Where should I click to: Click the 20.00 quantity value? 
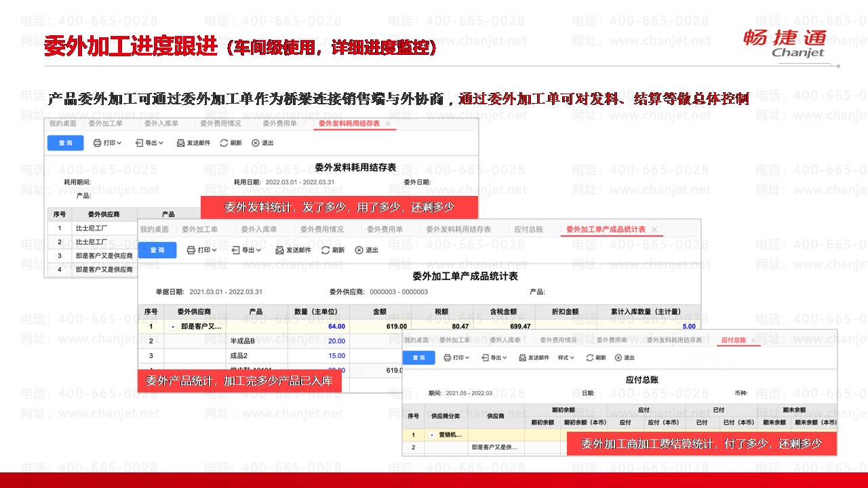(x=336, y=341)
